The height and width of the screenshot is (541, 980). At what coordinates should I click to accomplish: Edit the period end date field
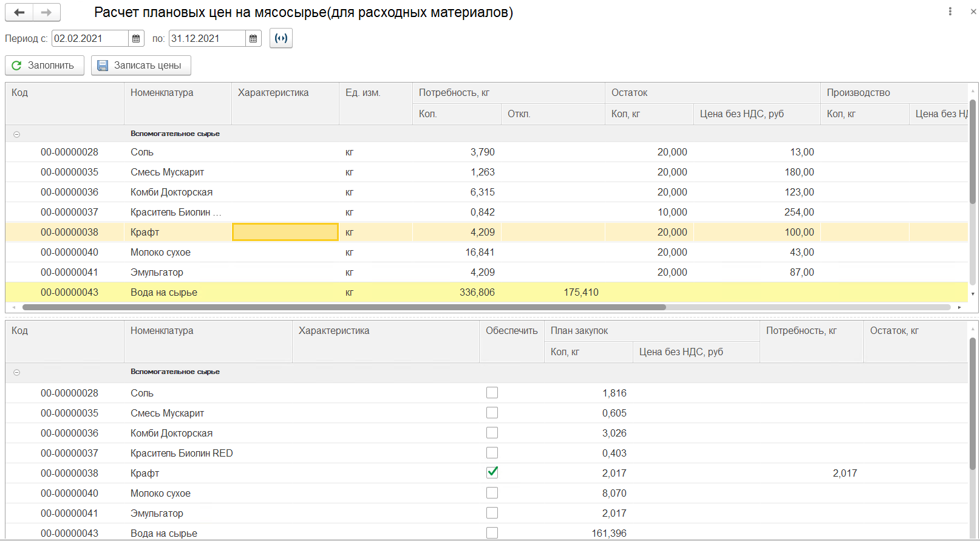point(207,38)
